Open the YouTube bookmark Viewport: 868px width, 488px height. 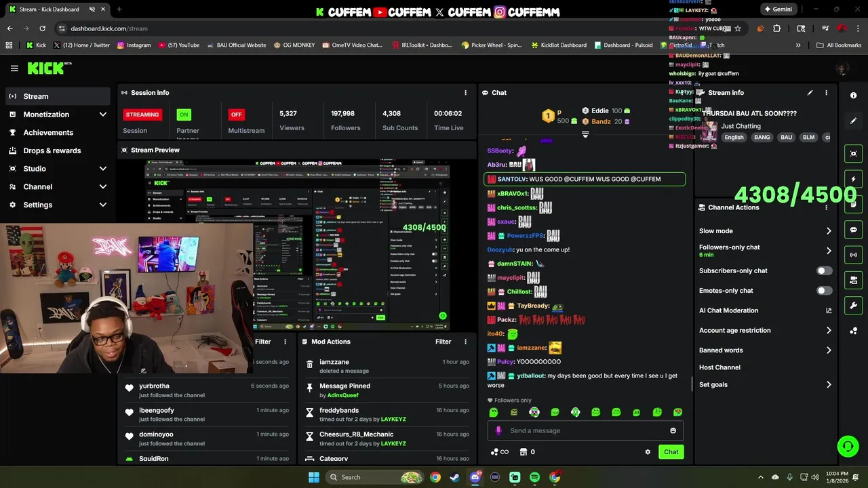[x=179, y=45]
